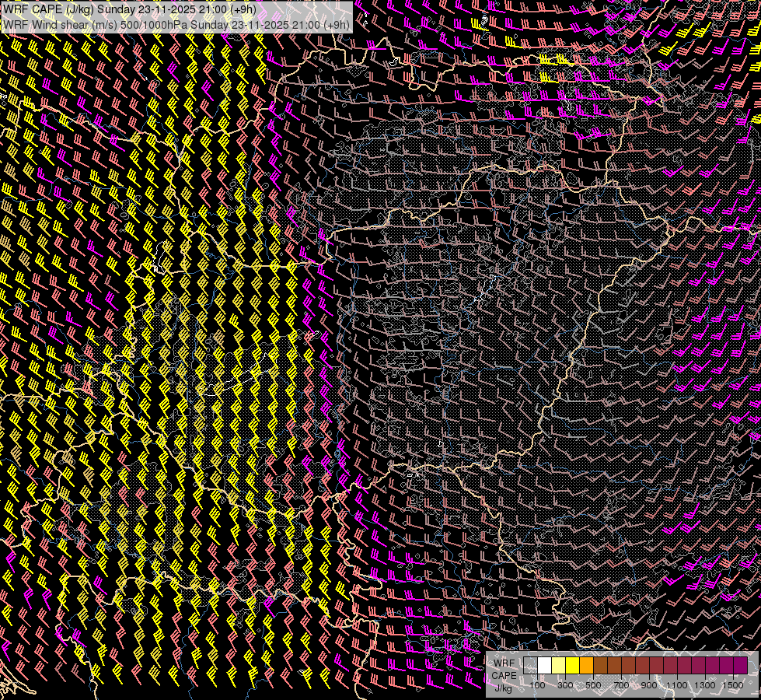Click the white swatch in the CAPE legend
Viewport: 761px width, 700px height.
pyautogui.click(x=544, y=666)
